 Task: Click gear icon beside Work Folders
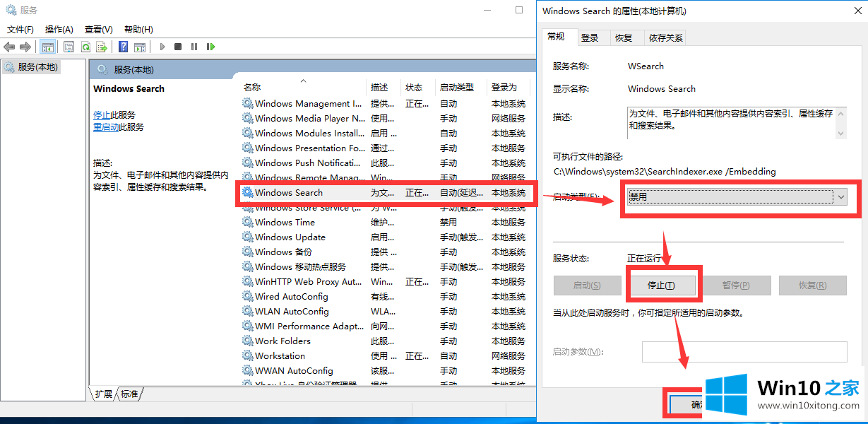click(247, 341)
